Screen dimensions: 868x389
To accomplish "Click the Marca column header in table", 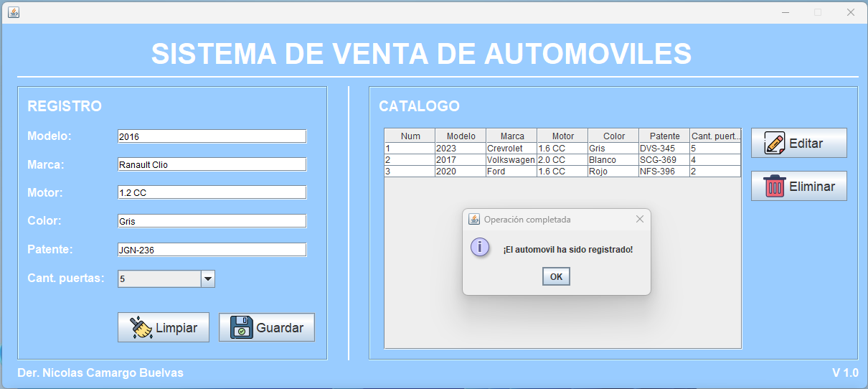I will (511, 136).
